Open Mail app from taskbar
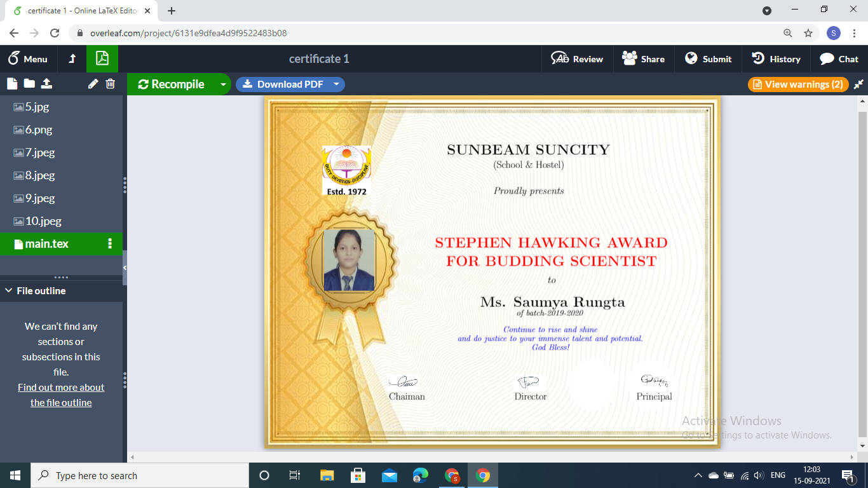 pyautogui.click(x=389, y=475)
